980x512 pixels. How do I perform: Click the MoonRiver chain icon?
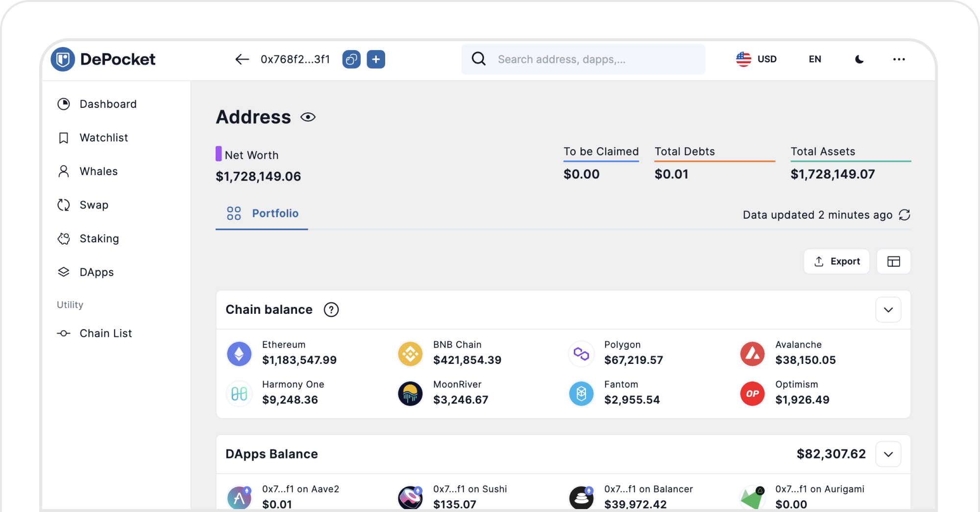pyautogui.click(x=410, y=393)
